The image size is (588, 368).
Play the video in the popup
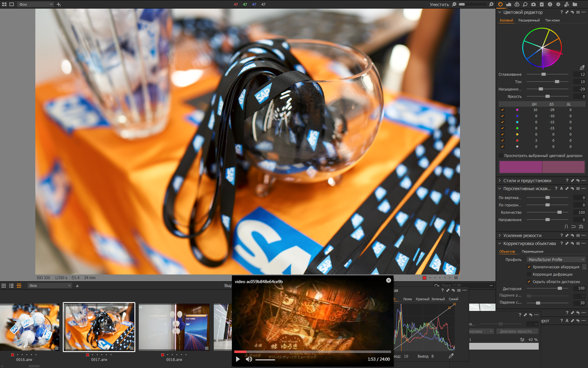click(238, 359)
